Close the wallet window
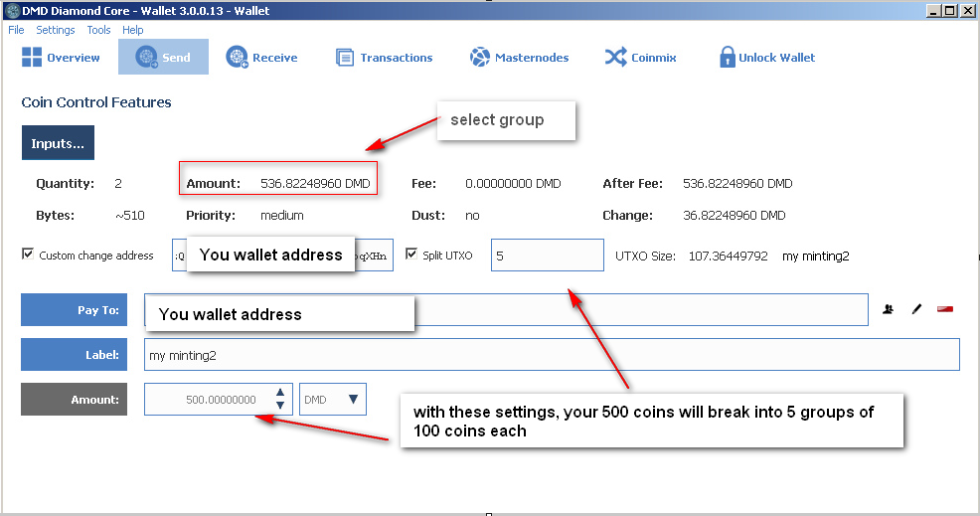 [x=967, y=11]
